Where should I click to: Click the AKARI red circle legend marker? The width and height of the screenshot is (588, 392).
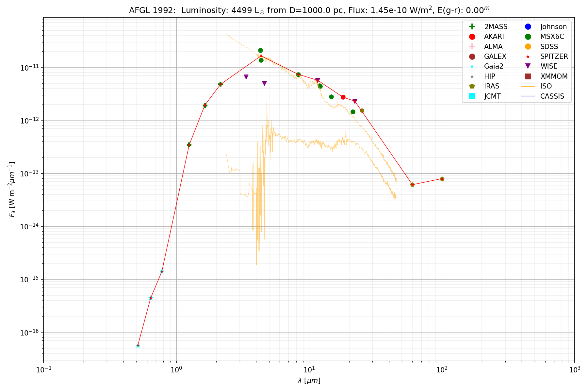(x=472, y=37)
